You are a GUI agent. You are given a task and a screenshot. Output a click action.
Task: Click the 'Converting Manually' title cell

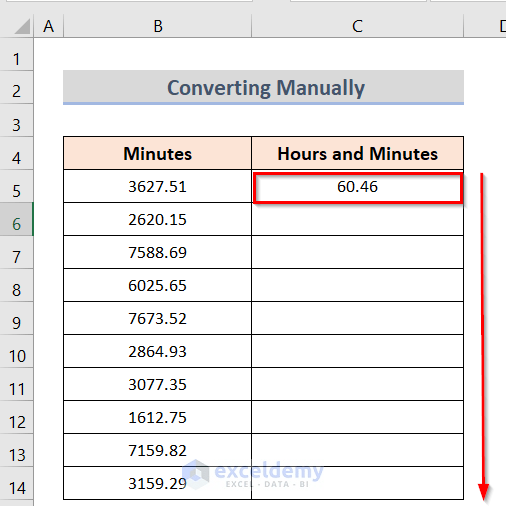[263, 87]
